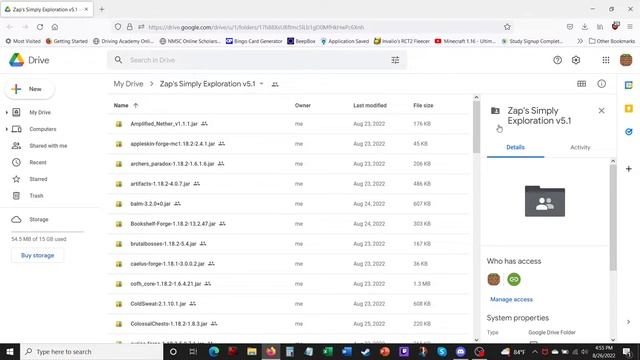Open Other Bookmarks folder
The width and height of the screenshot is (640, 360).
(612, 41)
